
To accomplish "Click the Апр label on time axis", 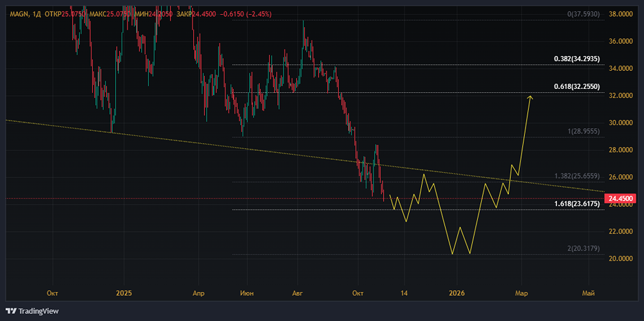I will [199, 293].
